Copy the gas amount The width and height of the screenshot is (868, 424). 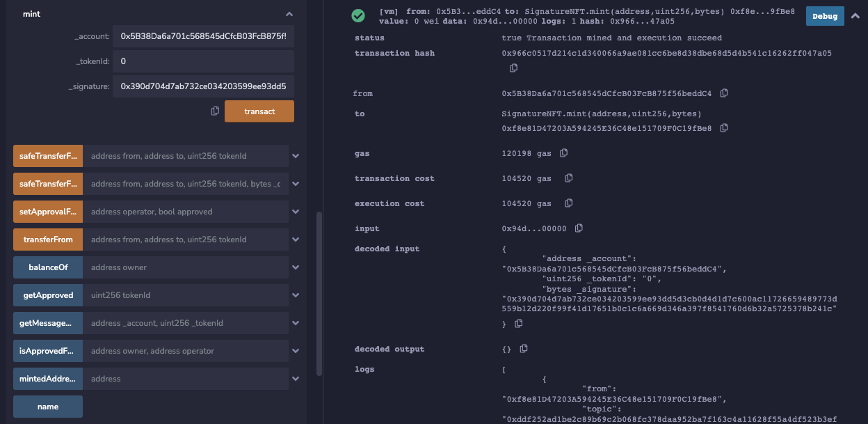point(563,153)
